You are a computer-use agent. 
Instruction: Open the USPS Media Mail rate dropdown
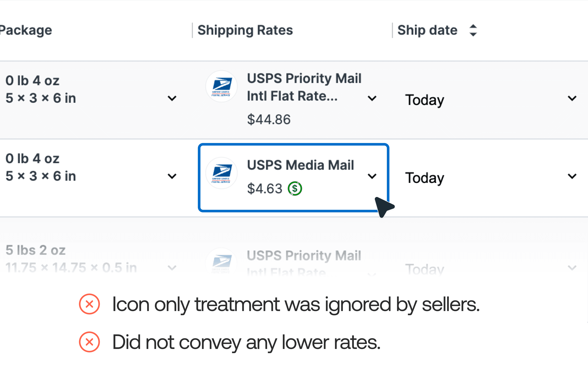[x=372, y=176]
